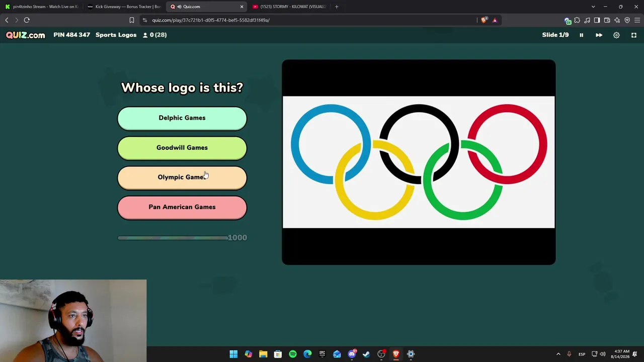Open the network status tray icon

pyautogui.click(x=594, y=354)
